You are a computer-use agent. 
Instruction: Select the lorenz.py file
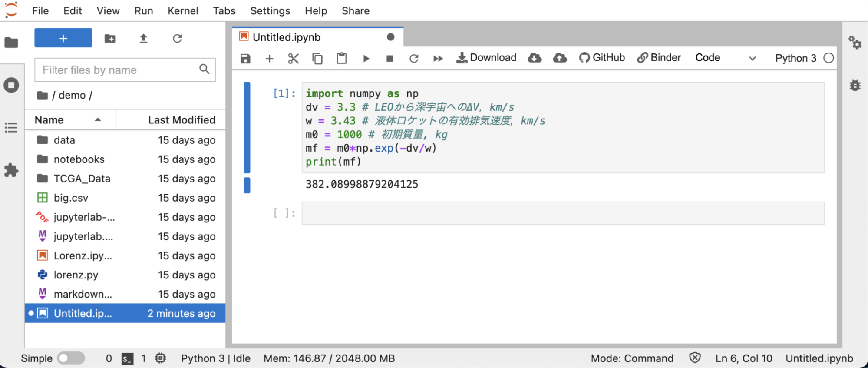pos(125,275)
